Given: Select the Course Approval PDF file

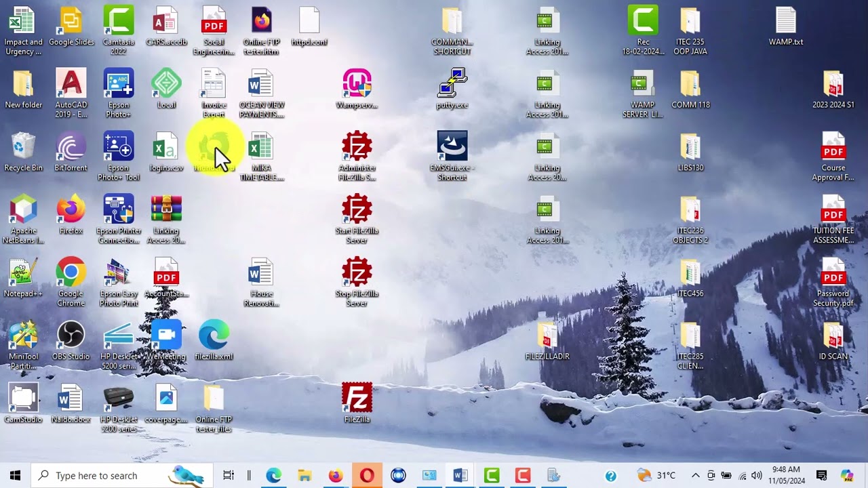Looking at the screenshot, I should pos(833,157).
